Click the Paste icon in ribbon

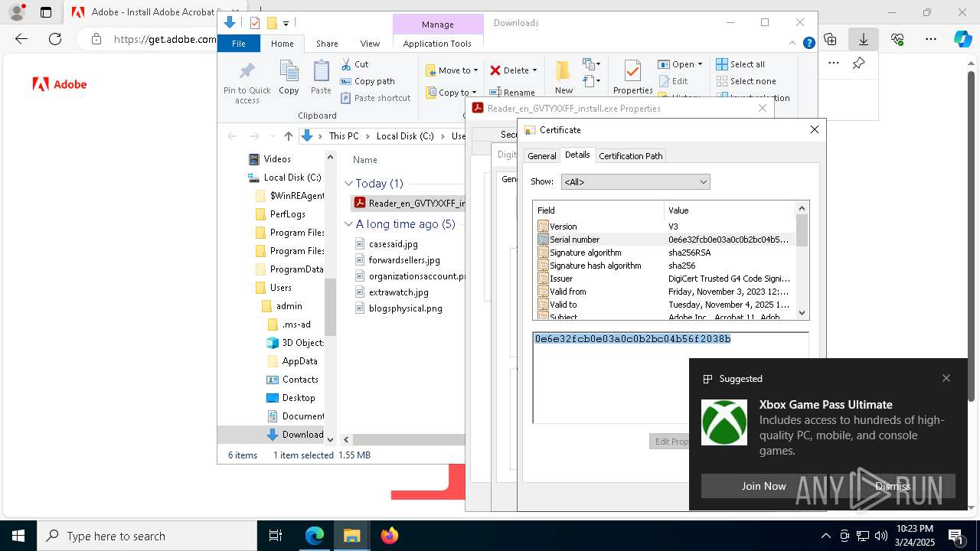click(x=321, y=71)
